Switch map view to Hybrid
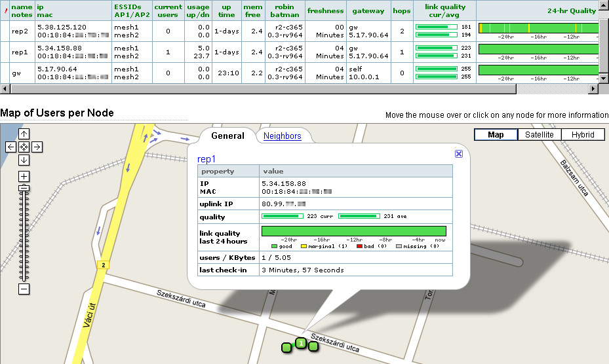Screen dimensions: 609x364 583,135
